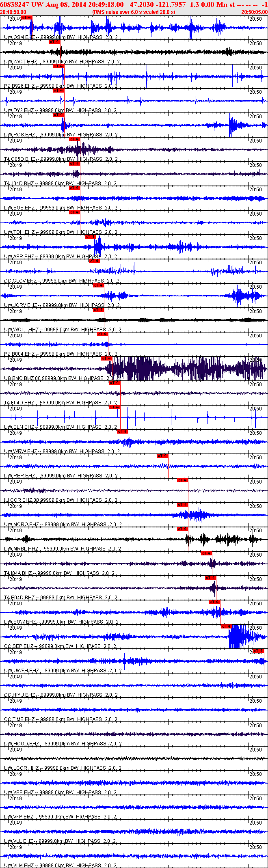Click the red pick marker on the BMO trace
The width and height of the screenshot is (268, 868).
(106, 358)
